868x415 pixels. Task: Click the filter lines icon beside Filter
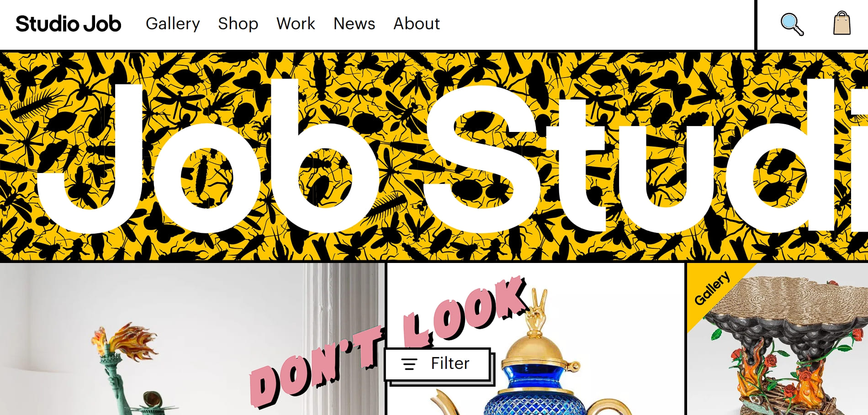(409, 364)
